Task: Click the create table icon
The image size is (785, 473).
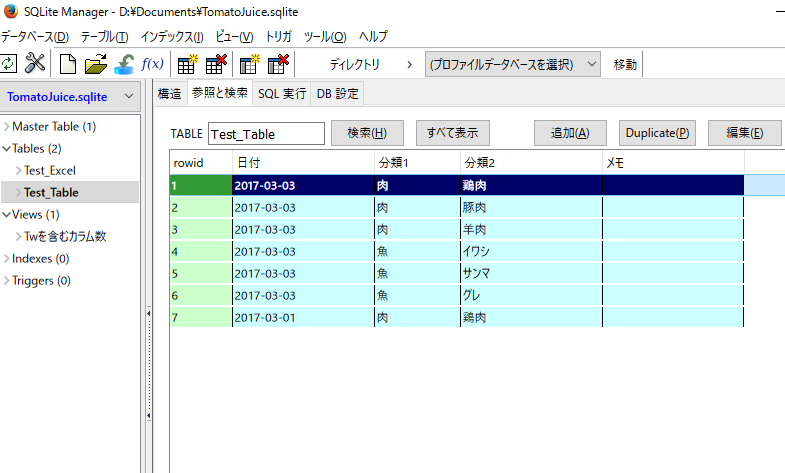Action: click(187, 64)
